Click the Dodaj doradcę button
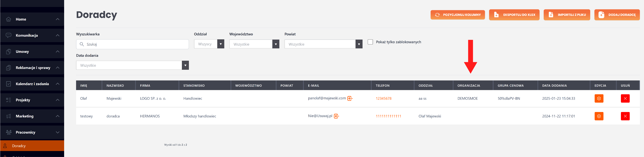 point(617,15)
